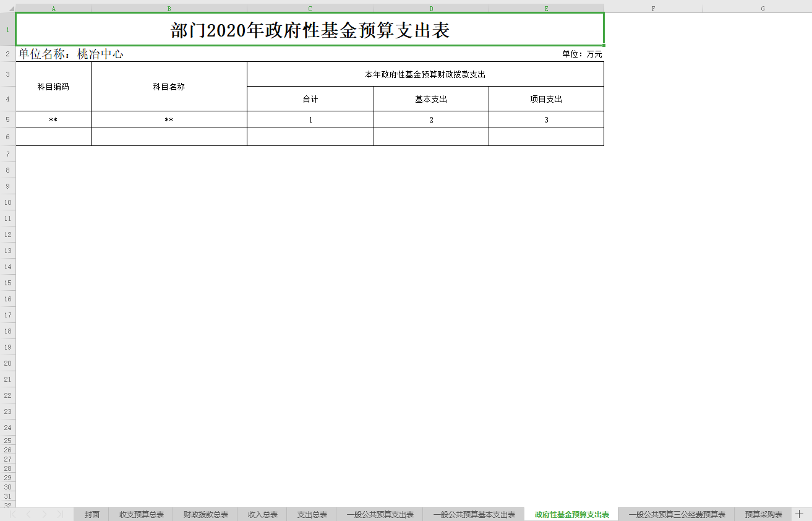Image resolution: width=812 pixels, height=521 pixels.
Task: Click the 科目名称 header cell
Action: (x=169, y=87)
